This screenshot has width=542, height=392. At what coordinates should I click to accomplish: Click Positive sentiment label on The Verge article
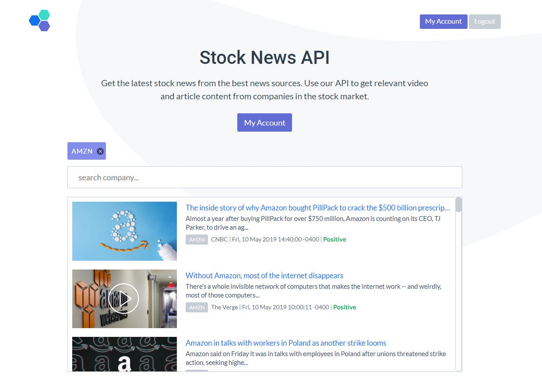[x=345, y=307]
